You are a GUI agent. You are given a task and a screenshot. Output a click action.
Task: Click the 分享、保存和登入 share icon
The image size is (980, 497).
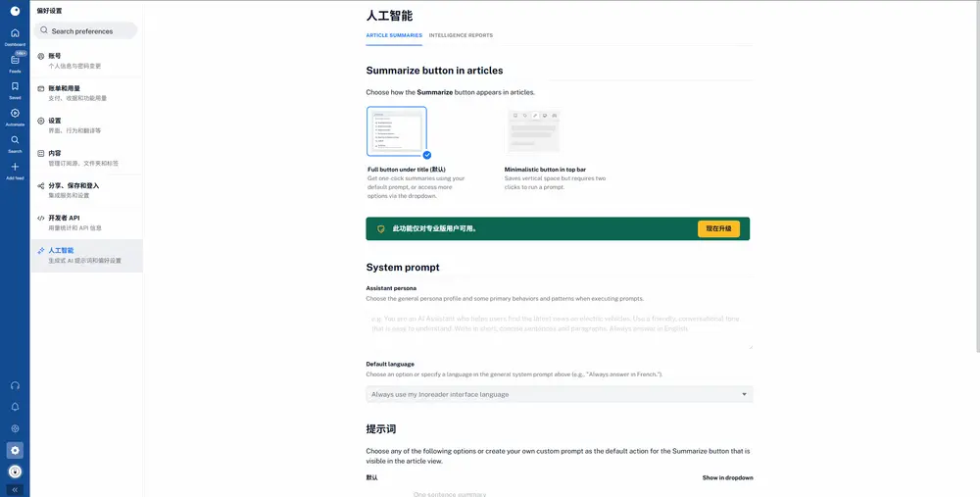pos(40,185)
